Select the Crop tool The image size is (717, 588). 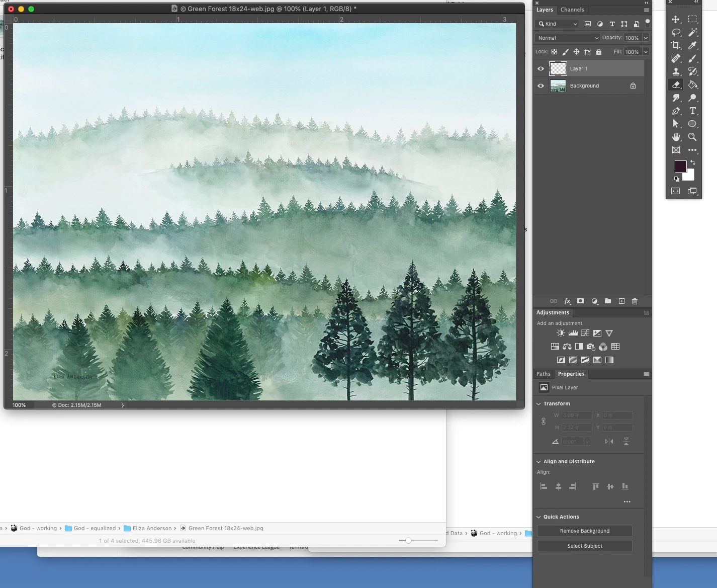[676, 45]
